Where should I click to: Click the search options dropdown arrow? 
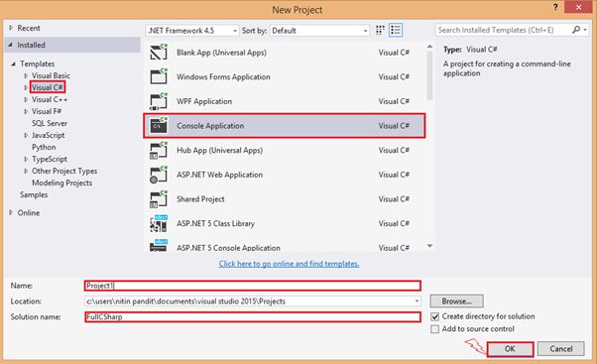coord(585,30)
